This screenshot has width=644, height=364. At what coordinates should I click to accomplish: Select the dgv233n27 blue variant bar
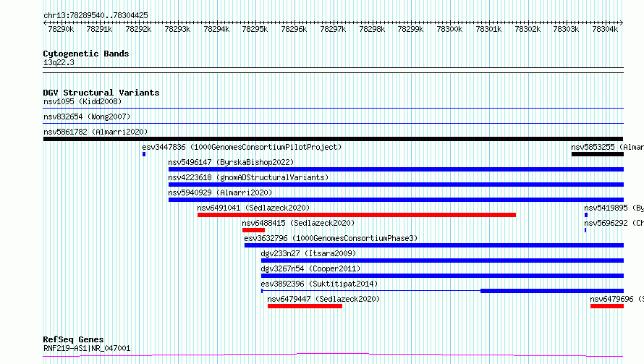pyautogui.click(x=442, y=261)
